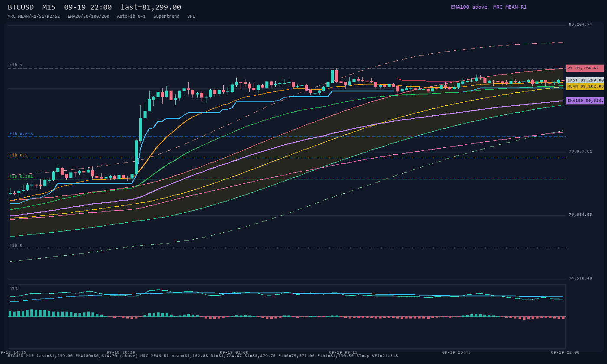Click the R1 81,724.47 price tag
Viewport: 607px width, 364px height.
click(585, 68)
